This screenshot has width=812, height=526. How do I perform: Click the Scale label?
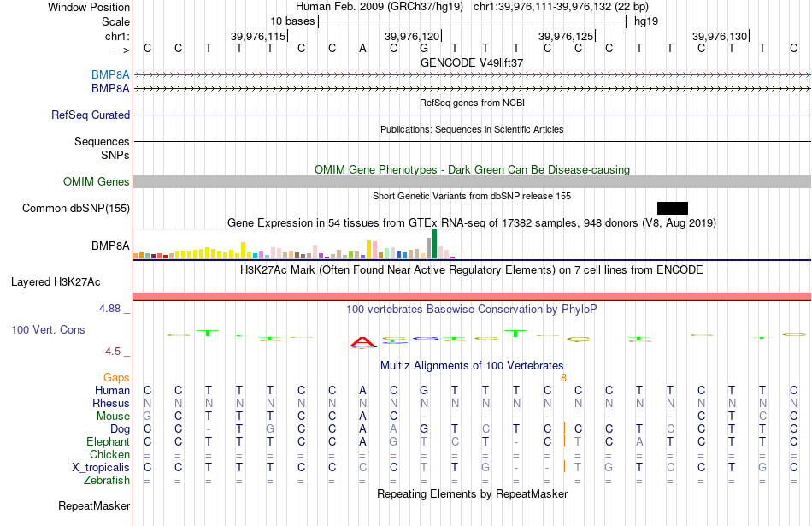115,21
